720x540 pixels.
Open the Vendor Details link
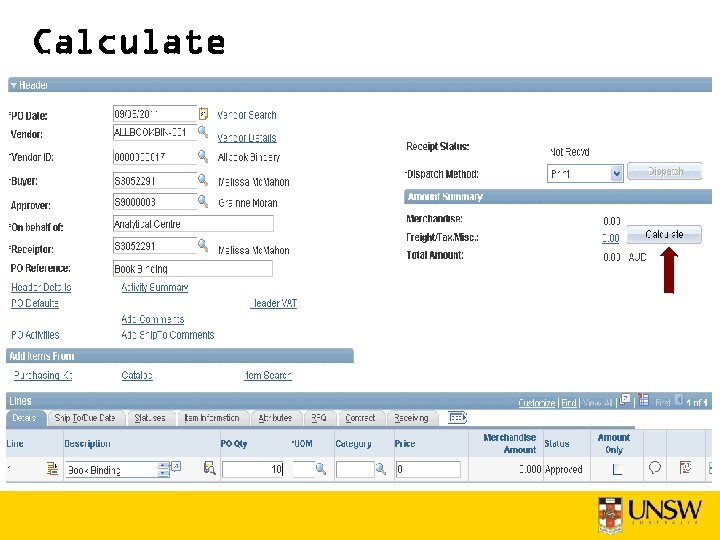coord(247,138)
